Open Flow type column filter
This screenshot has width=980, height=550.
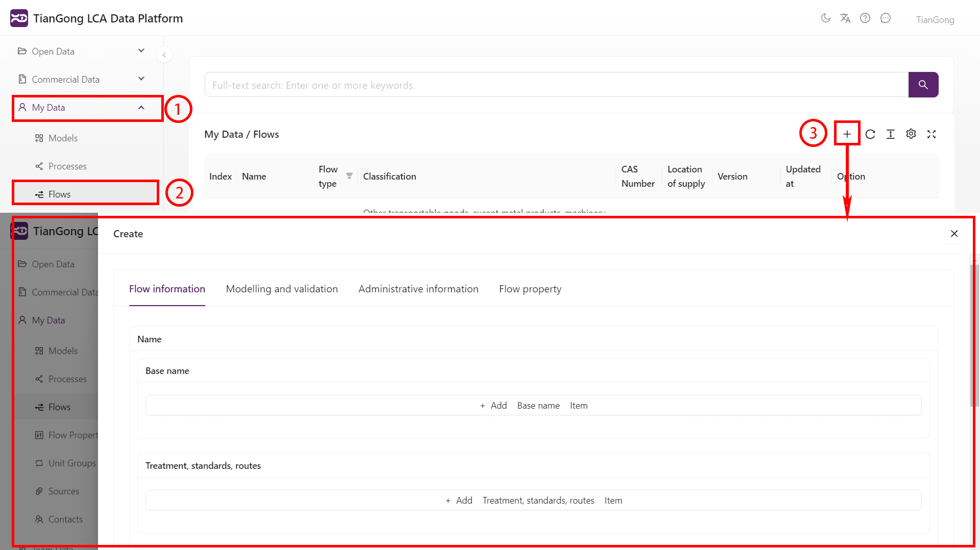(x=349, y=176)
